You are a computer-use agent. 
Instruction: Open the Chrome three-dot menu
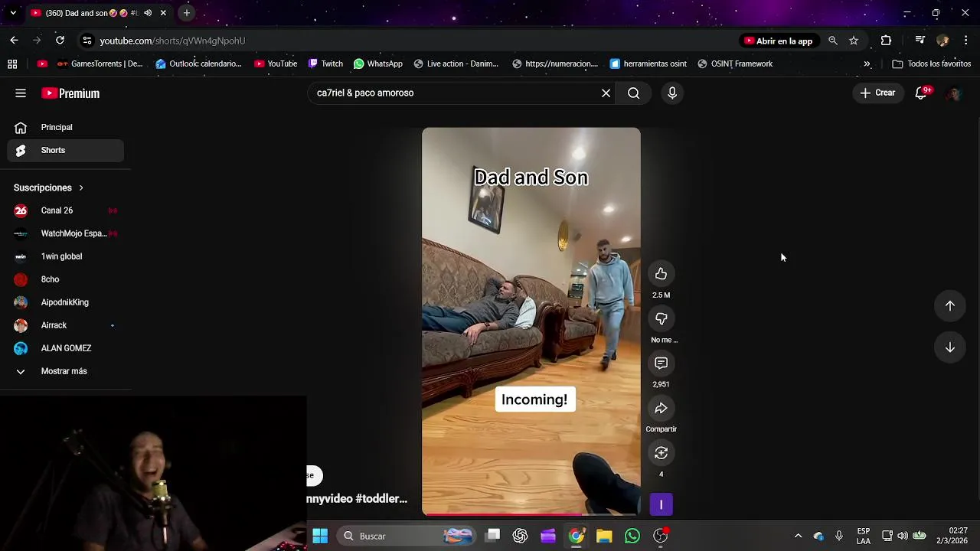pyautogui.click(x=965, y=41)
